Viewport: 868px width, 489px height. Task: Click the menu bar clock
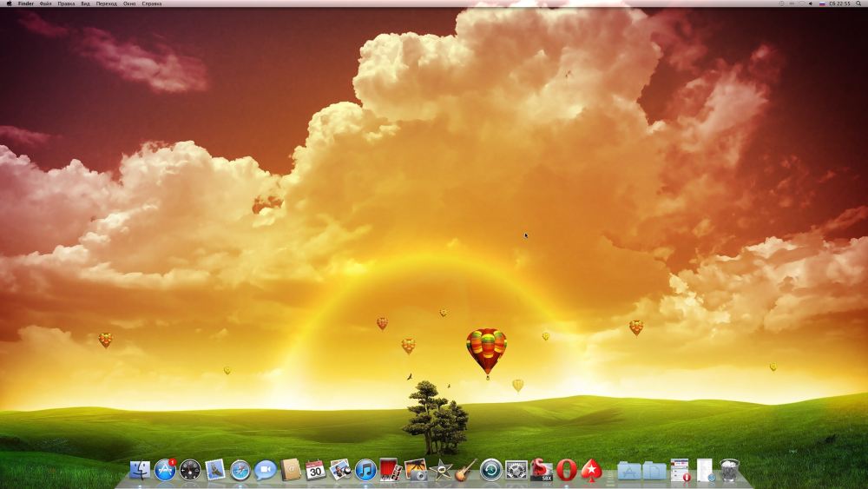pos(839,3)
